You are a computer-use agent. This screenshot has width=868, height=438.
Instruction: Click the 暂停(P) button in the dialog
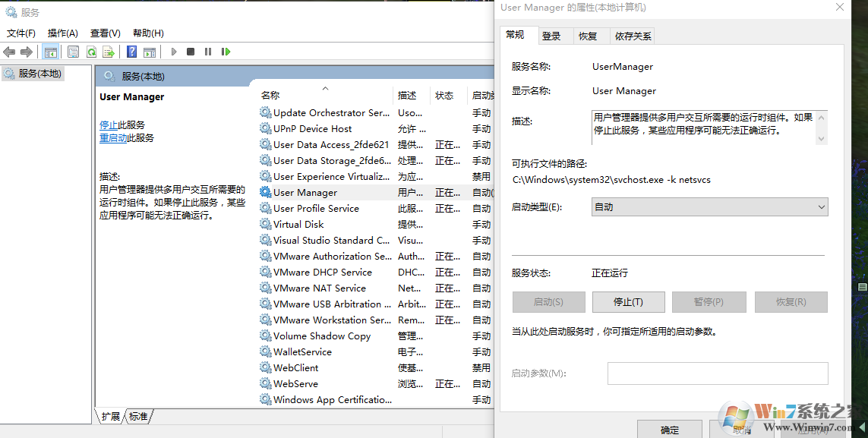click(709, 302)
